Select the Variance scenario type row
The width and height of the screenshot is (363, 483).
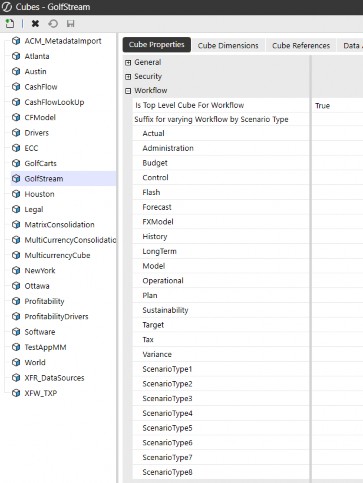[x=221, y=354]
